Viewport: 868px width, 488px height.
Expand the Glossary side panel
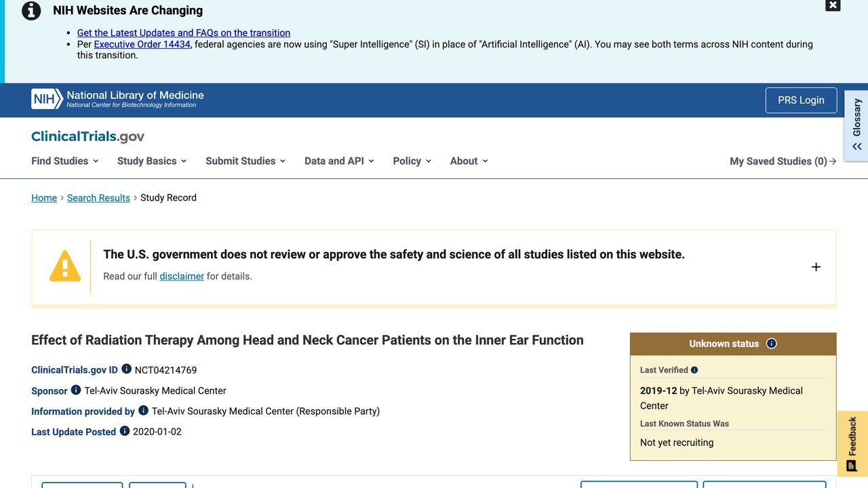tap(856, 126)
